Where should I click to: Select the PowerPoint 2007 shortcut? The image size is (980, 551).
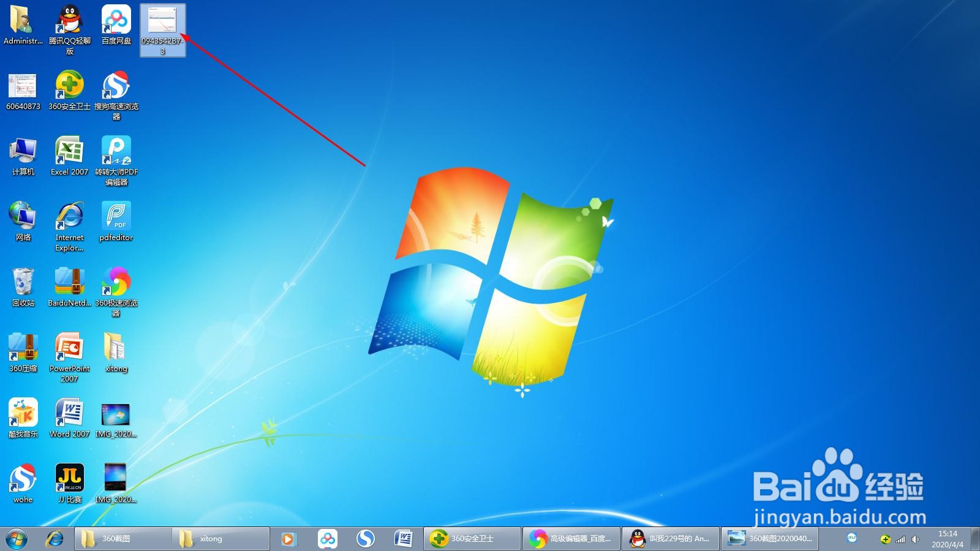tap(70, 358)
